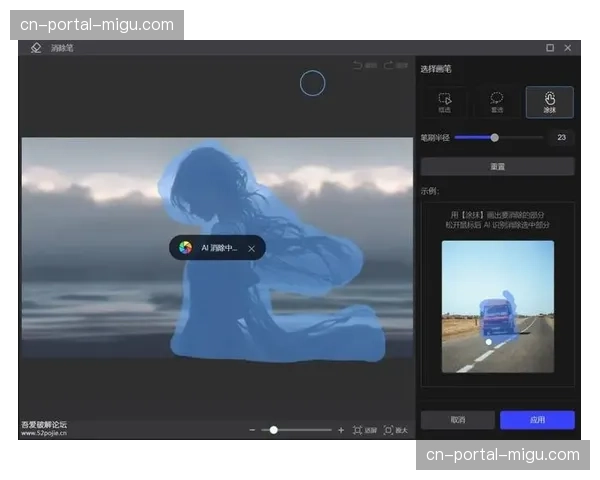The image size is (600, 480).
Task: Click the 原大 original size icon
Action: coord(389,430)
